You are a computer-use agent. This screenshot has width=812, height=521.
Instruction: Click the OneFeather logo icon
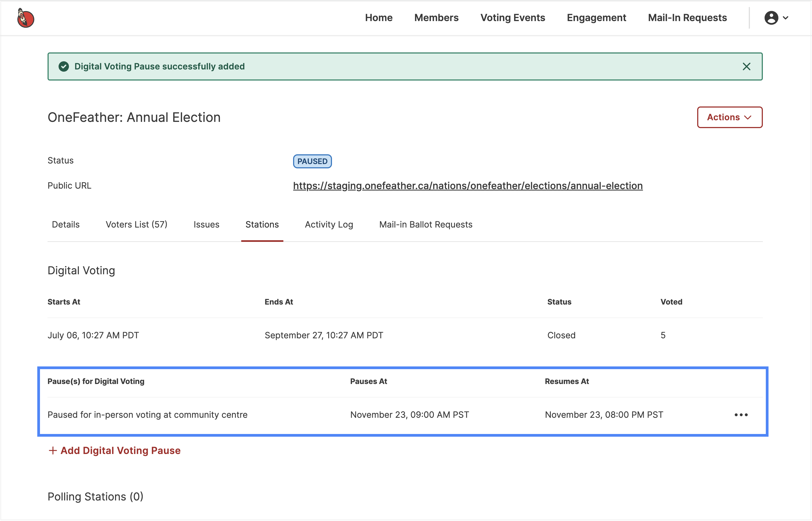point(26,18)
